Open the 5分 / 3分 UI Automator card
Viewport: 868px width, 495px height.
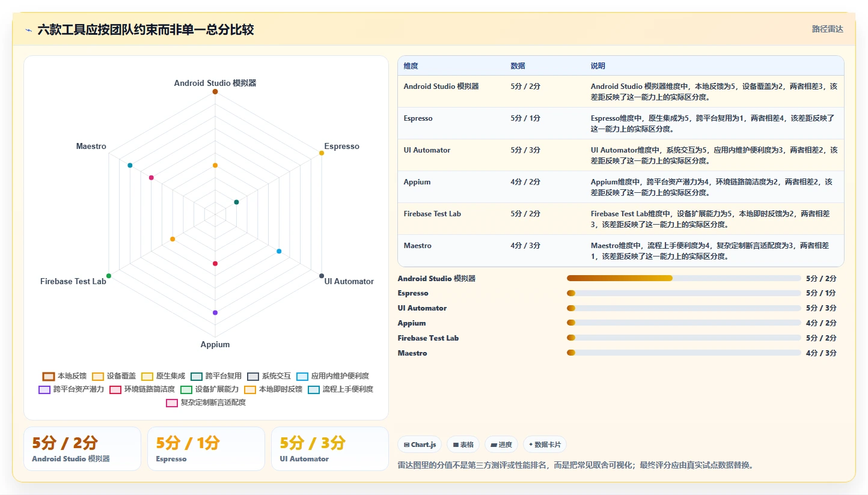(x=330, y=449)
